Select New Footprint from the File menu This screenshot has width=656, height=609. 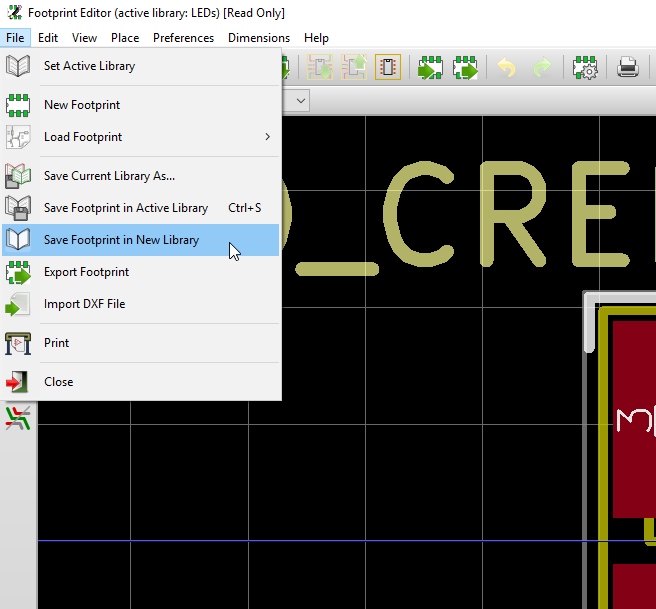pos(141,105)
